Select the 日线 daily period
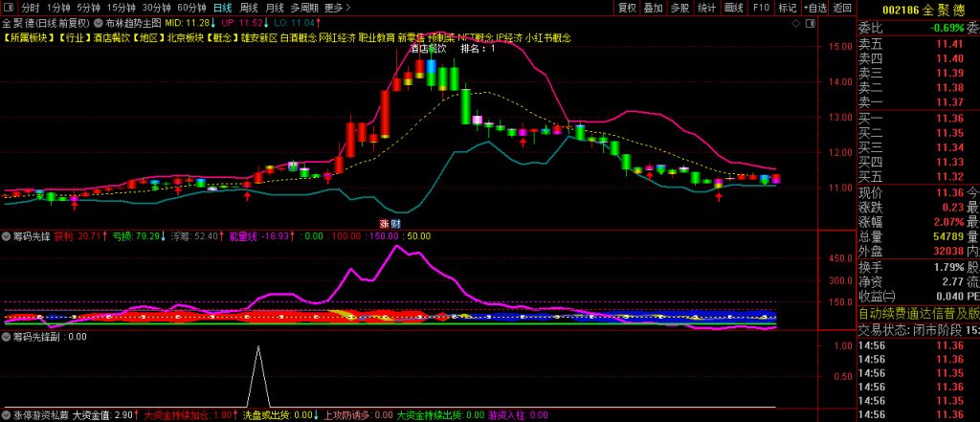The width and height of the screenshot is (980, 422). click(222, 8)
